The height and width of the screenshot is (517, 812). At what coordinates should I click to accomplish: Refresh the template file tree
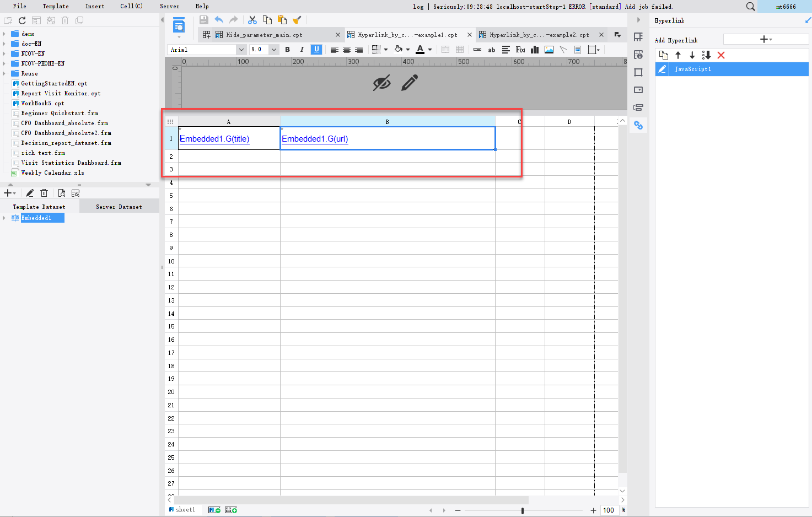[22, 20]
